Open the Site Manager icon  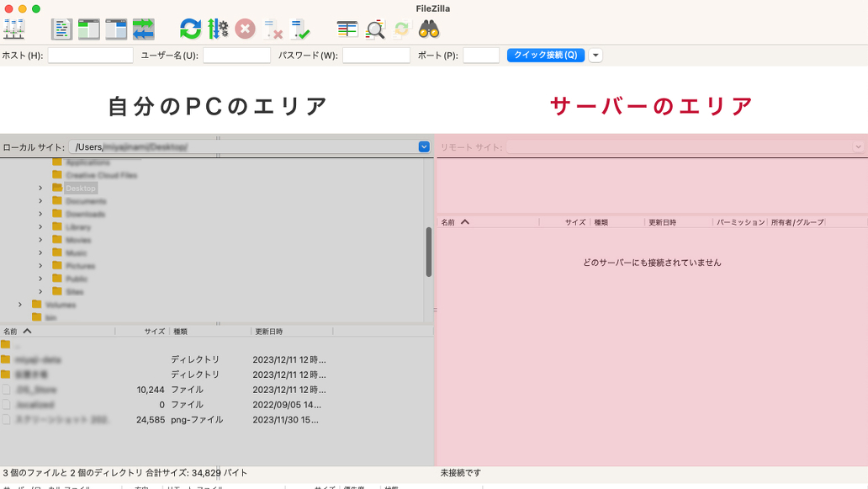[x=14, y=29]
